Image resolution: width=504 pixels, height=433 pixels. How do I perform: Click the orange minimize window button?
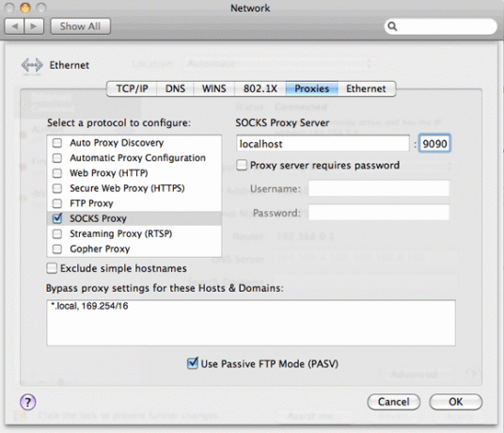(x=25, y=8)
